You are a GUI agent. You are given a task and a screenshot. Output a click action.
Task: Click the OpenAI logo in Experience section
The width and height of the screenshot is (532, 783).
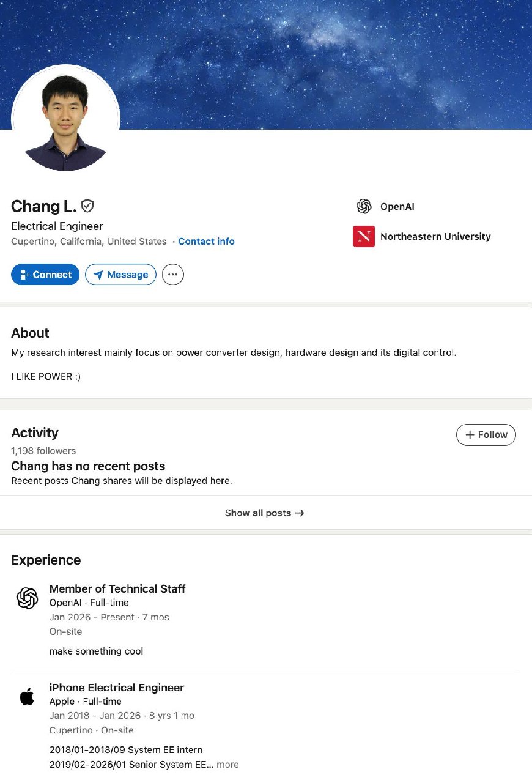pos(28,598)
